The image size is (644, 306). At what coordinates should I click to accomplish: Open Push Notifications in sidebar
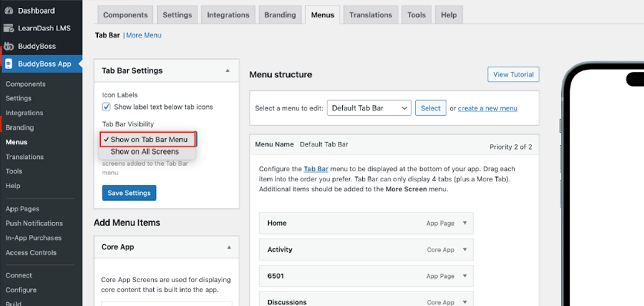(x=34, y=223)
